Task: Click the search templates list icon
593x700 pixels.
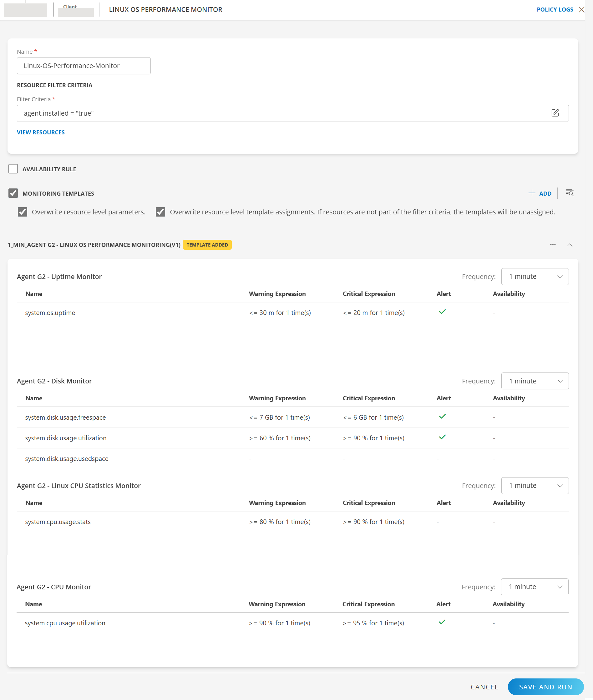Action: [x=570, y=193]
